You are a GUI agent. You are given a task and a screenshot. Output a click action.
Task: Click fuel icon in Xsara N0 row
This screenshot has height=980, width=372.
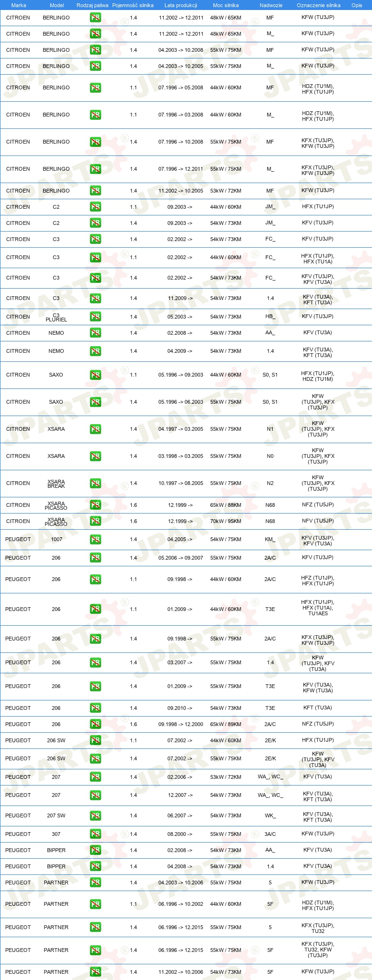pos(96,456)
